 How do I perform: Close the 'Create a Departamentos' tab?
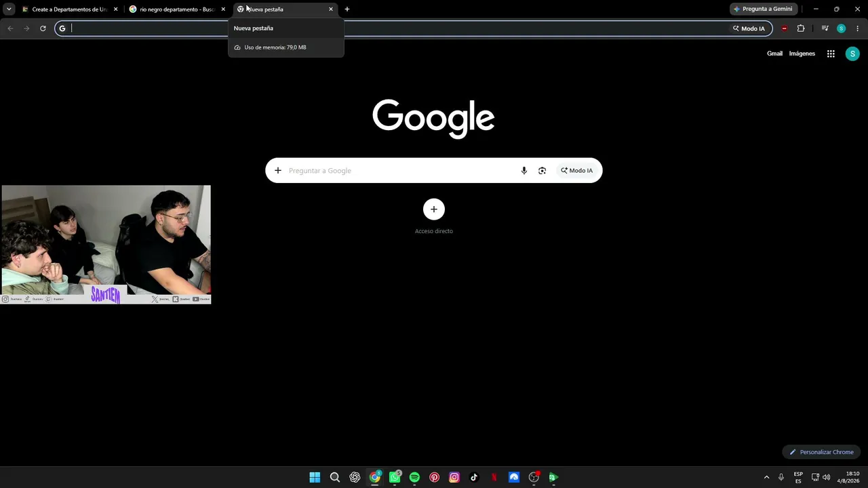pyautogui.click(x=116, y=9)
